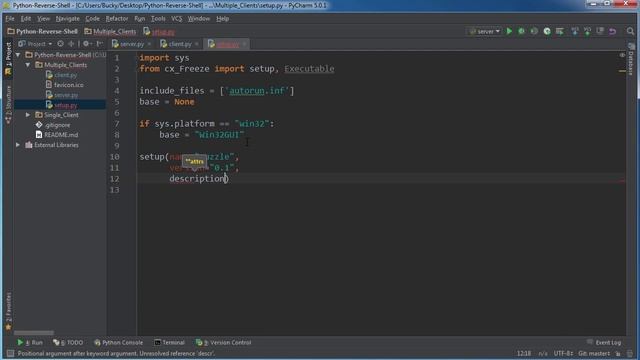Run the server configuration with green play button
This screenshot has height=360, width=640.
point(509,31)
